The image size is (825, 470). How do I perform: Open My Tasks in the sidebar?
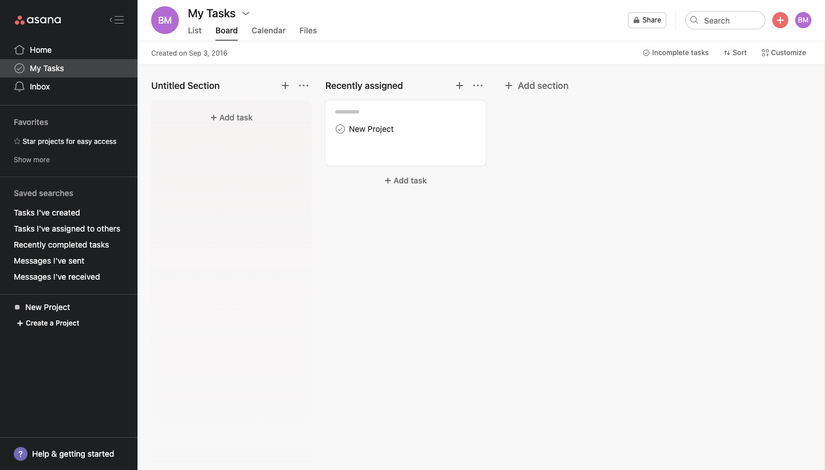68,68
